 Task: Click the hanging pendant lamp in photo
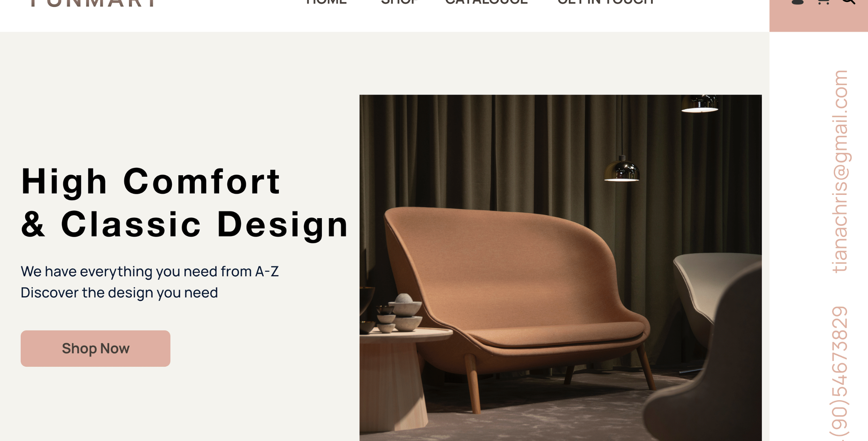click(x=622, y=169)
